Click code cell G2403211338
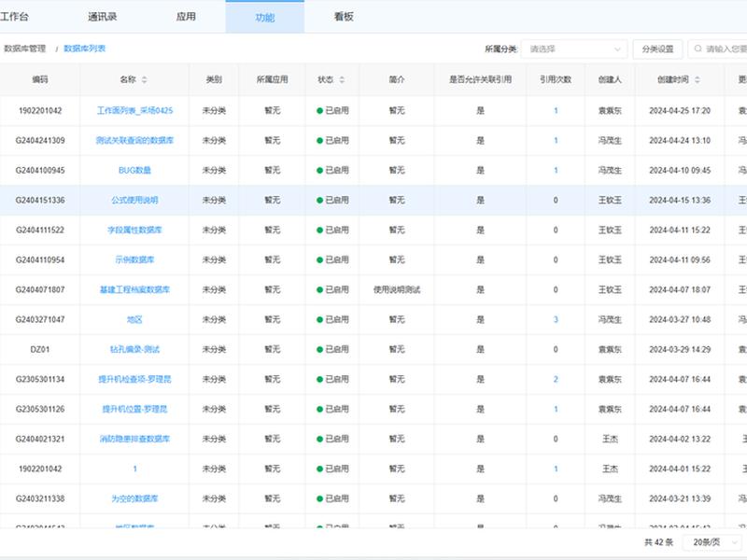 40,498
